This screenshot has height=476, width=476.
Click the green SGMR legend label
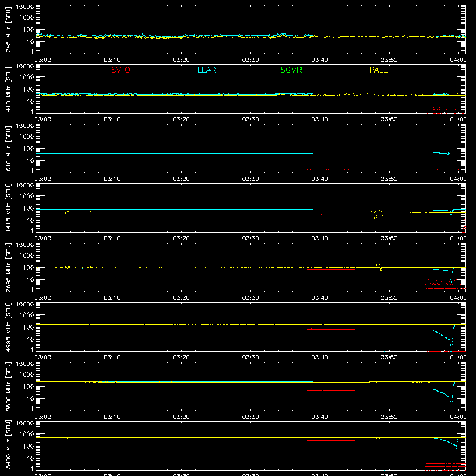[291, 70]
